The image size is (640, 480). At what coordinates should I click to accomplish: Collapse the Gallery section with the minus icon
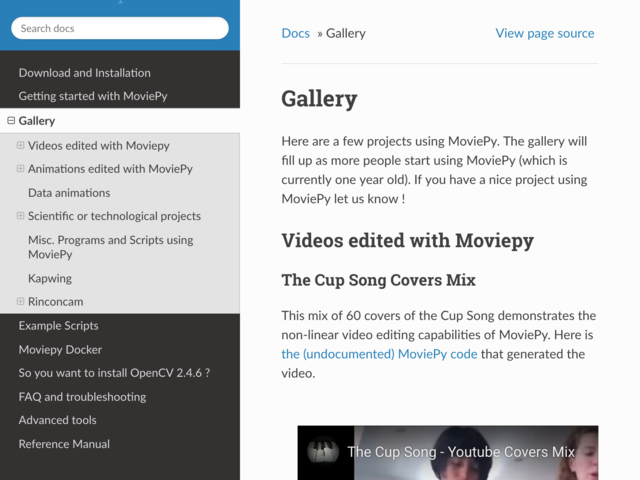[x=11, y=120]
